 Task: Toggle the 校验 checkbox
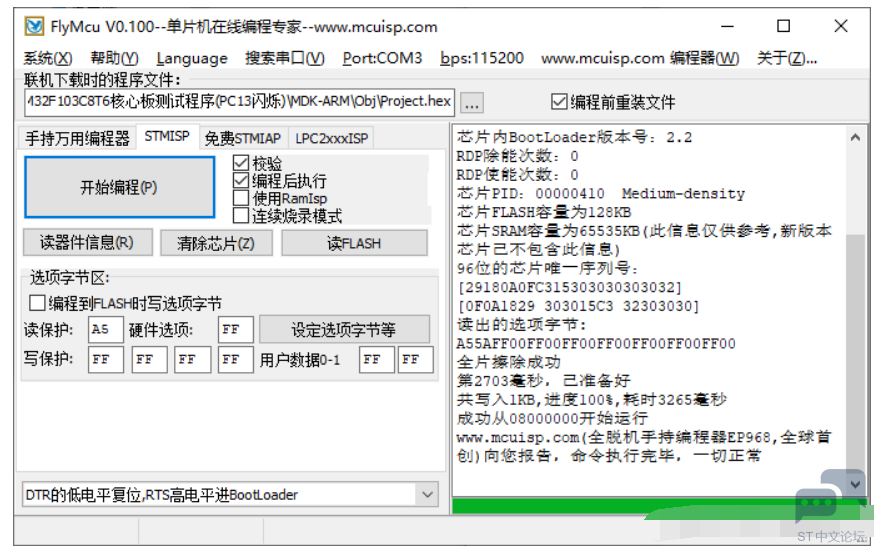pos(241,163)
